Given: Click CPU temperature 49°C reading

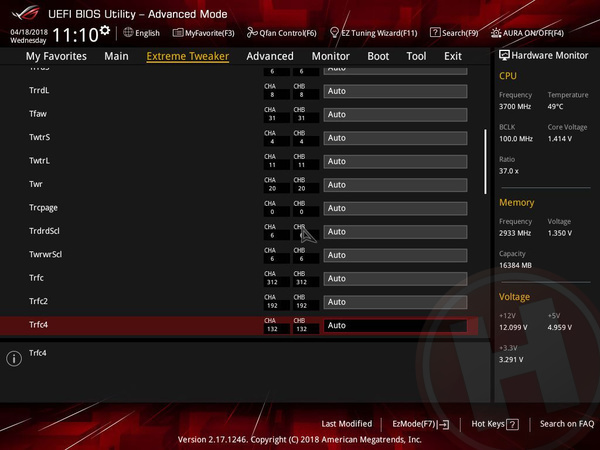Looking at the screenshot, I should 556,106.
